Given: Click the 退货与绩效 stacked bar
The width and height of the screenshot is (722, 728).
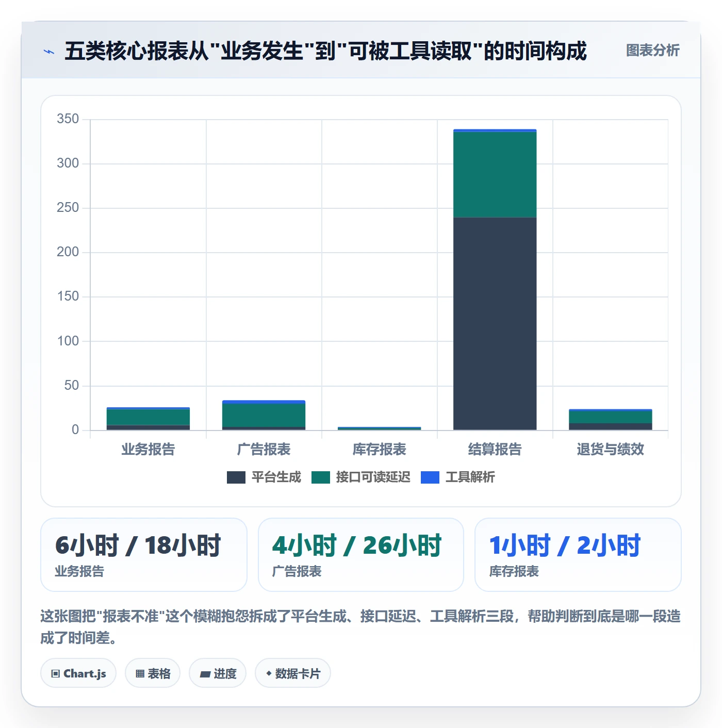Looking at the screenshot, I should tap(610, 420).
